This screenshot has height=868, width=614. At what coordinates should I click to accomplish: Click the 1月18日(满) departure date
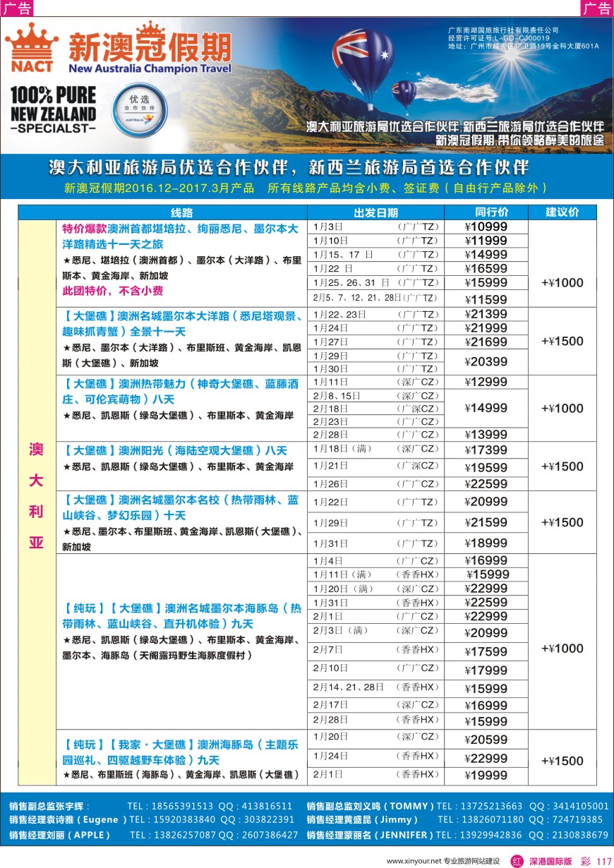[342, 449]
